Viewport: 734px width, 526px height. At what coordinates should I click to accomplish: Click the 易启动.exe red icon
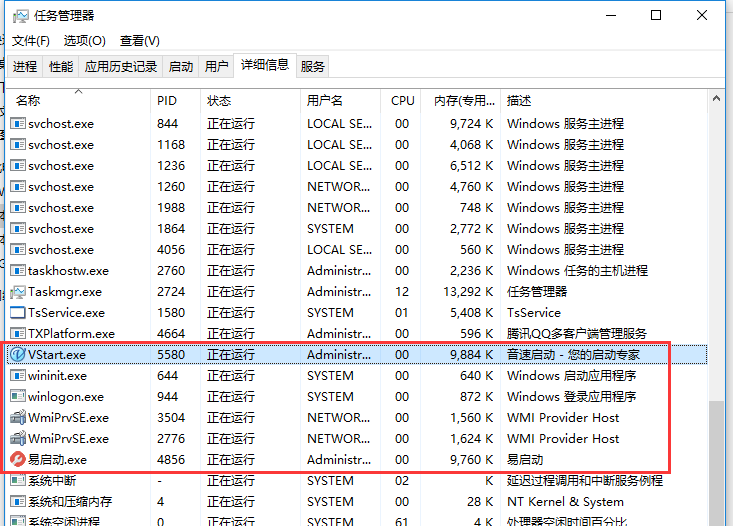[18, 460]
